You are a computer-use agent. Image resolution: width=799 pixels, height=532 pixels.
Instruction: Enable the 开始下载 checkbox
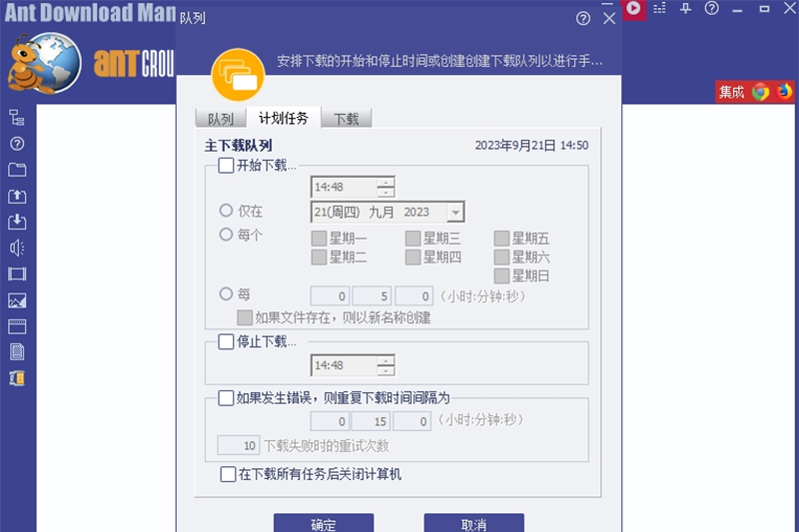(226, 166)
